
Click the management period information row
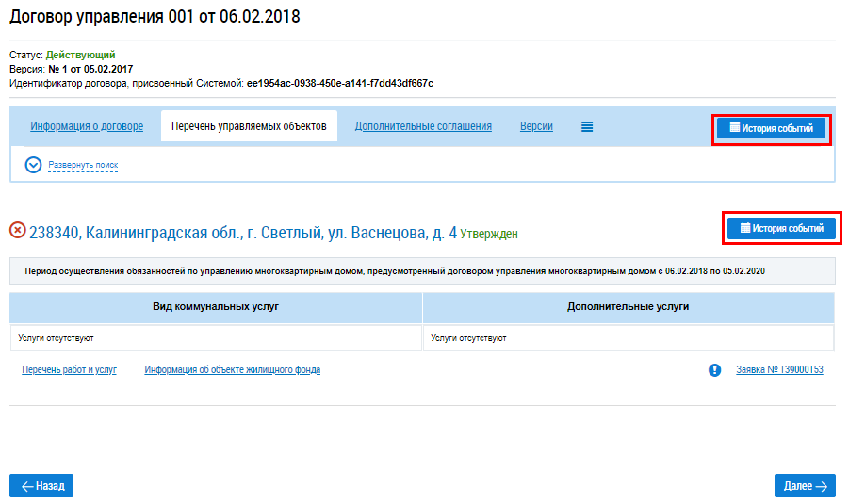click(x=422, y=271)
